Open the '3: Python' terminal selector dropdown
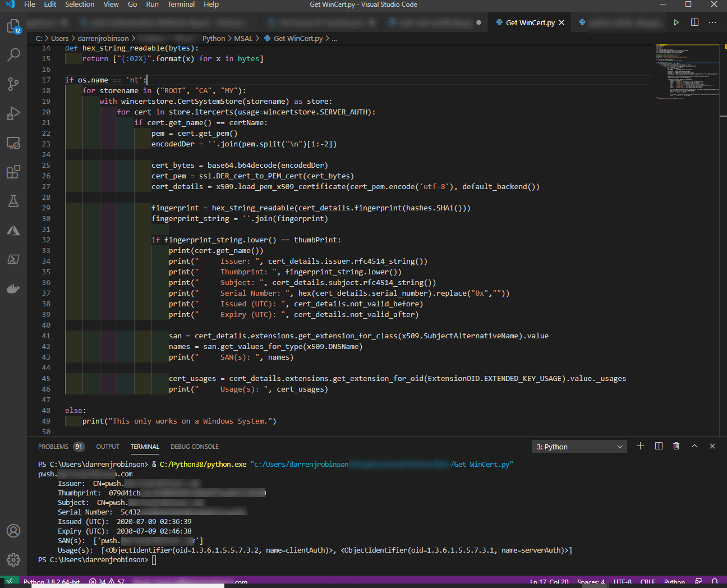 pos(579,447)
